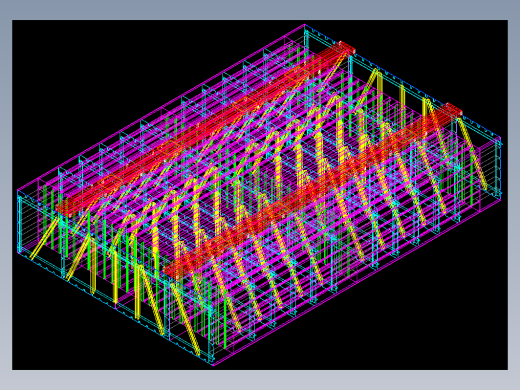Select a green vertical post near front corner
This screenshot has width=520, height=390.
pos(225,325)
